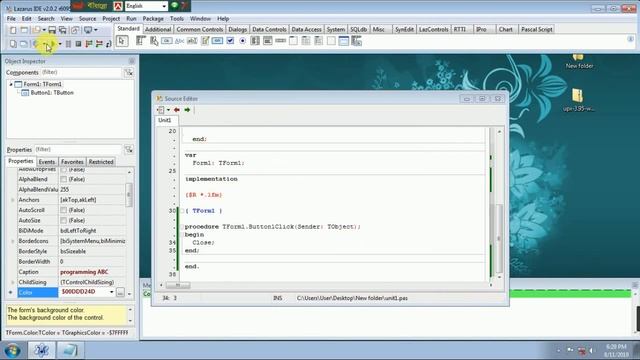Click the Source Editor jump back red arrow
640x360 pixels.
point(177,110)
